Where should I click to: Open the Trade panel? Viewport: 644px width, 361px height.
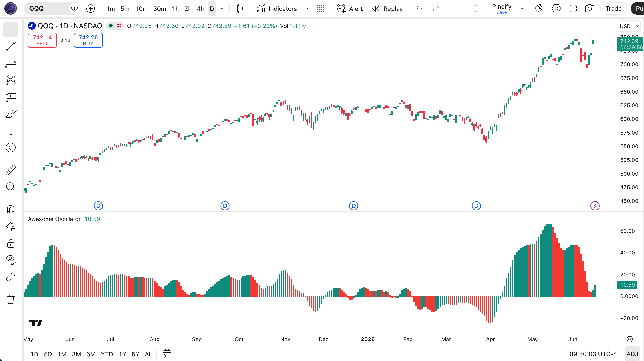[613, 9]
